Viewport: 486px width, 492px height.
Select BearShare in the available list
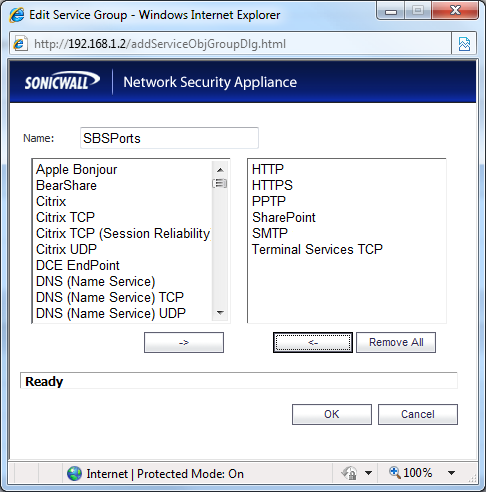coord(66,185)
